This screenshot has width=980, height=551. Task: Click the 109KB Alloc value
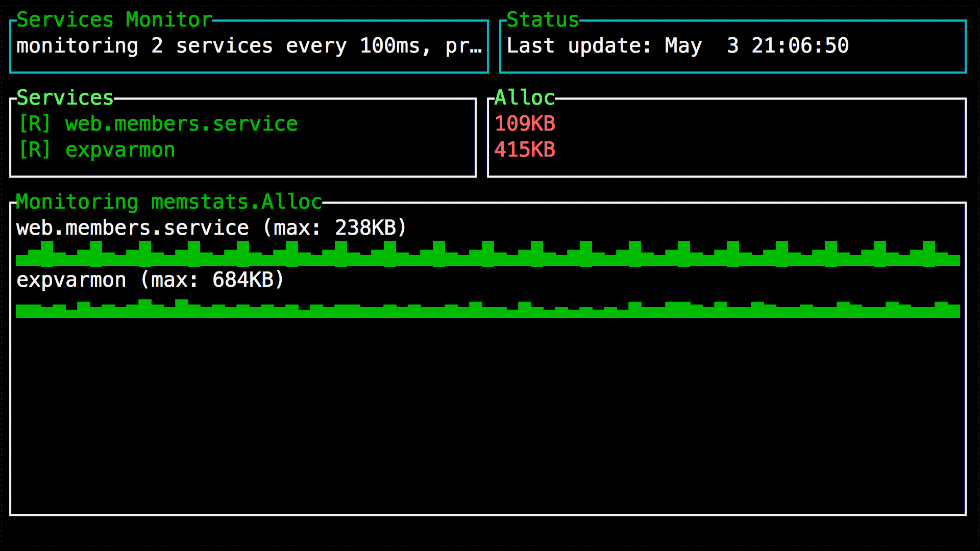(x=525, y=124)
